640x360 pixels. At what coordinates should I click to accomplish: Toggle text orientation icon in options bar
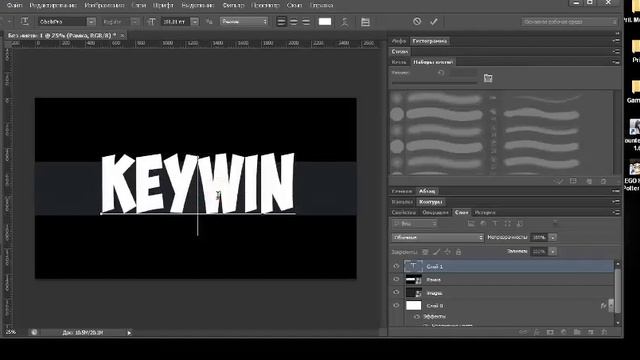[x=25, y=21]
